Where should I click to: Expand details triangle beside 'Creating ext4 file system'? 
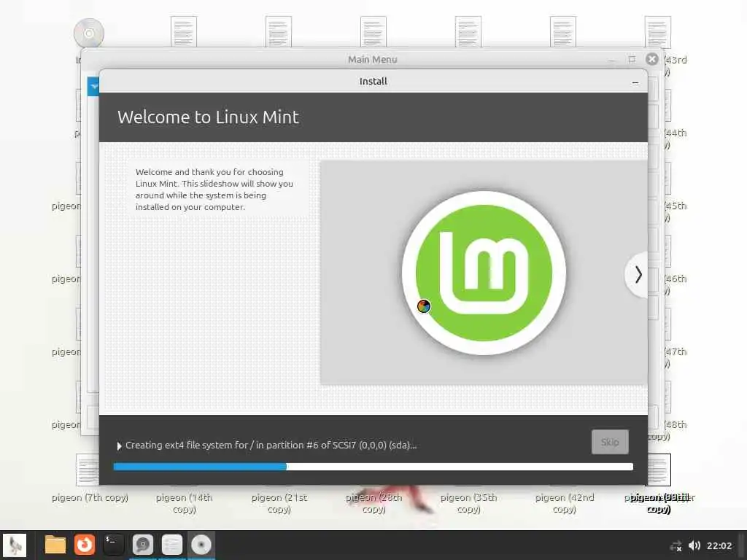[119, 446]
